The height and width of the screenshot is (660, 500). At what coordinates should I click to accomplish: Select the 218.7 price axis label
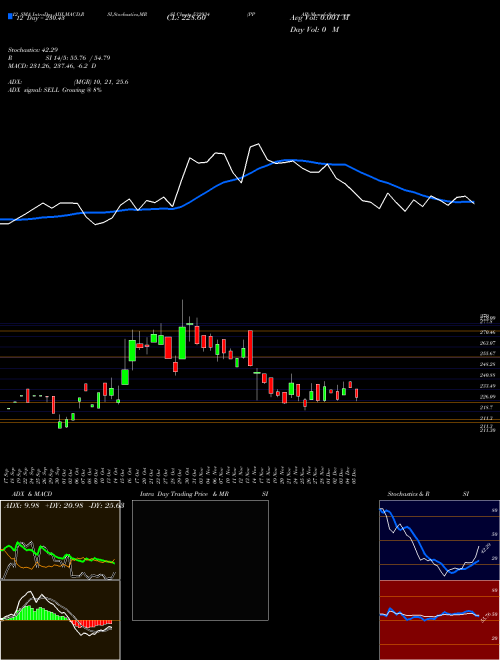coord(487,407)
